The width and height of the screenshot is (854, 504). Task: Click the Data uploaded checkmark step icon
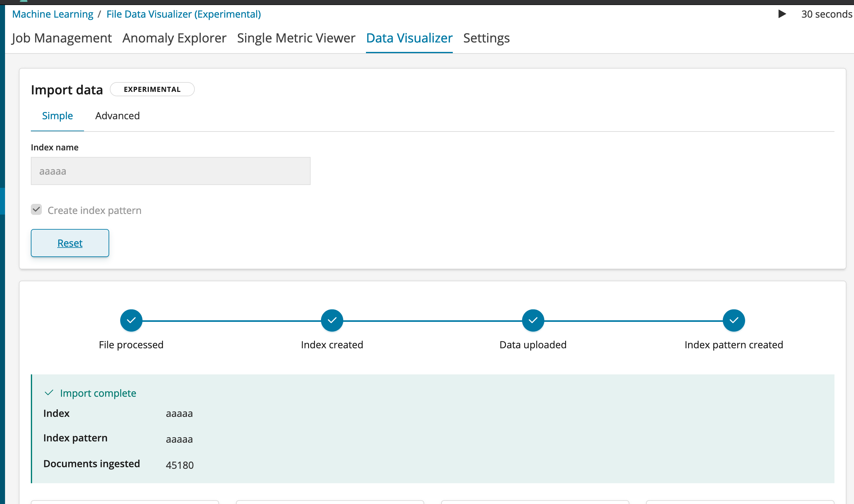(x=533, y=320)
